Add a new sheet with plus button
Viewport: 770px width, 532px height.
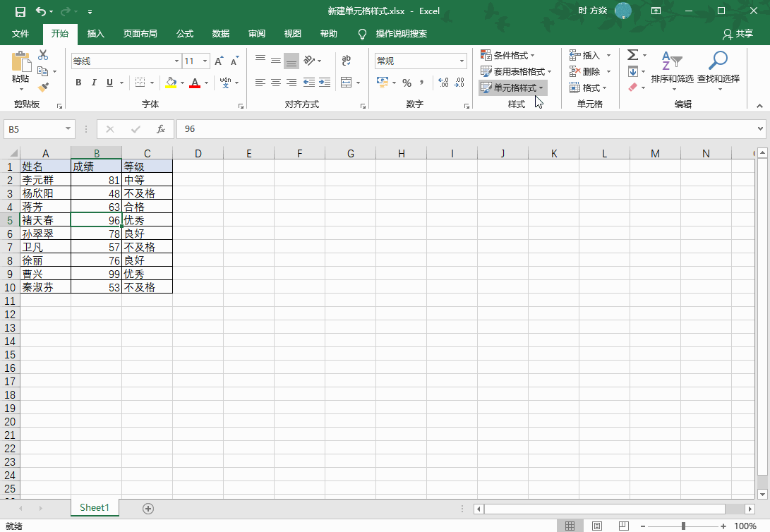tap(148, 509)
